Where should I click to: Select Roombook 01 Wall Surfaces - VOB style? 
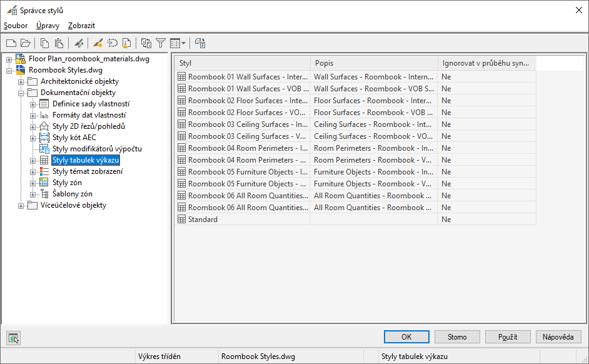coord(248,89)
